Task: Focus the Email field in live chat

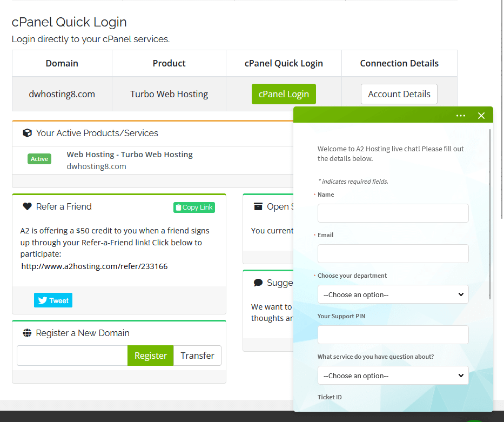Action: 393,253
